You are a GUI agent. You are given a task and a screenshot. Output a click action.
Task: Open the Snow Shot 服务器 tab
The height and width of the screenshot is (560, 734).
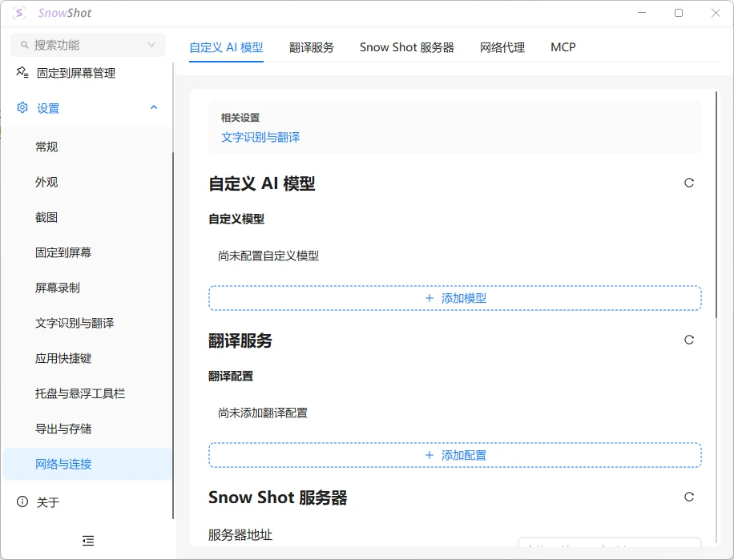[x=407, y=47]
